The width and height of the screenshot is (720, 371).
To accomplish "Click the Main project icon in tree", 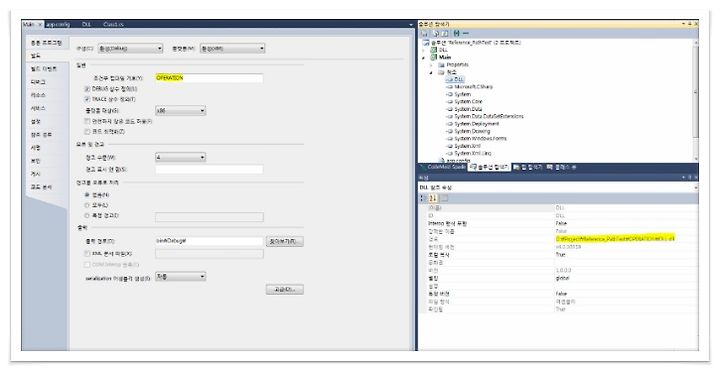I will (x=433, y=57).
